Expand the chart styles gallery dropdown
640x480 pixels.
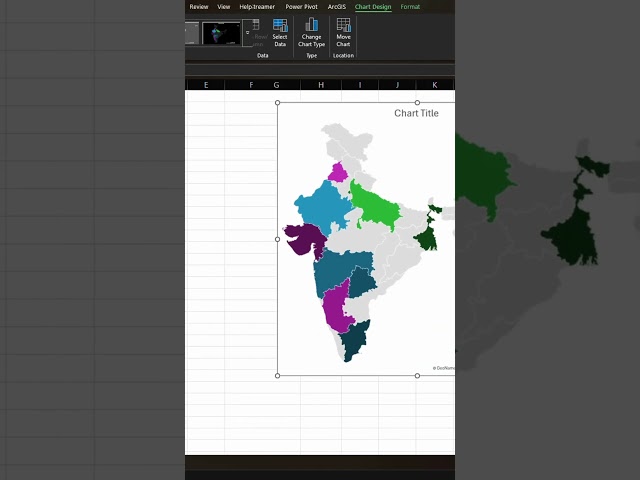click(x=247, y=33)
